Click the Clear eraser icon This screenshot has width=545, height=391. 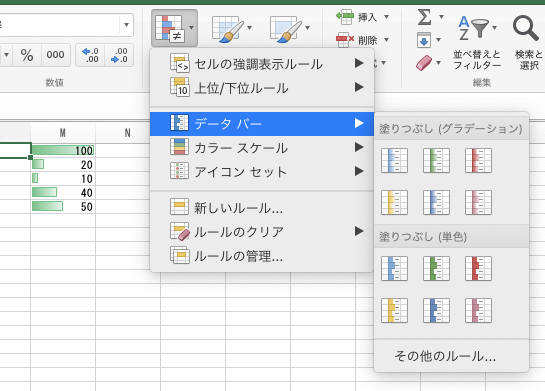tap(424, 63)
